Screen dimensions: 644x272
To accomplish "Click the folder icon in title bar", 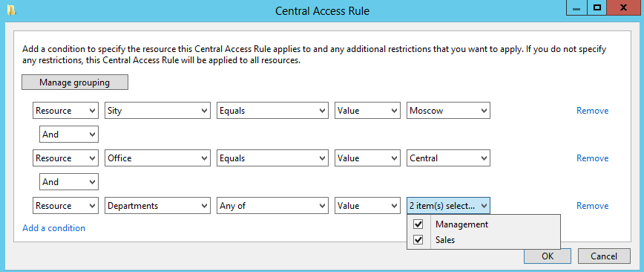I will click(12, 10).
